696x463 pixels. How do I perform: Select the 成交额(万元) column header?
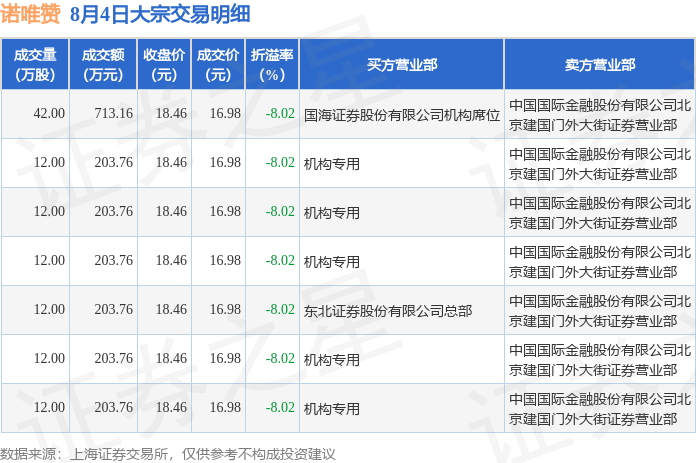tap(103, 64)
